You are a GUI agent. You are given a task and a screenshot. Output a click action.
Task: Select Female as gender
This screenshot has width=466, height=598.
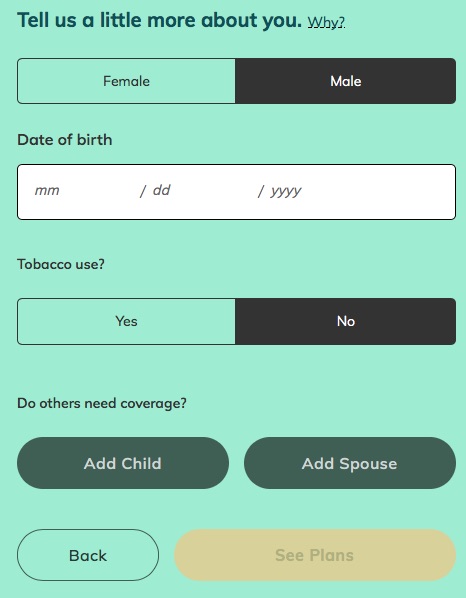(x=126, y=81)
